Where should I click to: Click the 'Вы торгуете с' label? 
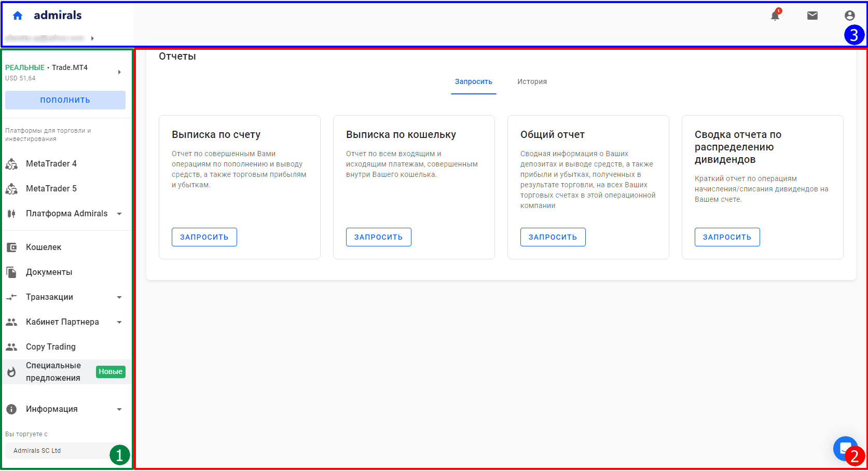[x=26, y=434]
